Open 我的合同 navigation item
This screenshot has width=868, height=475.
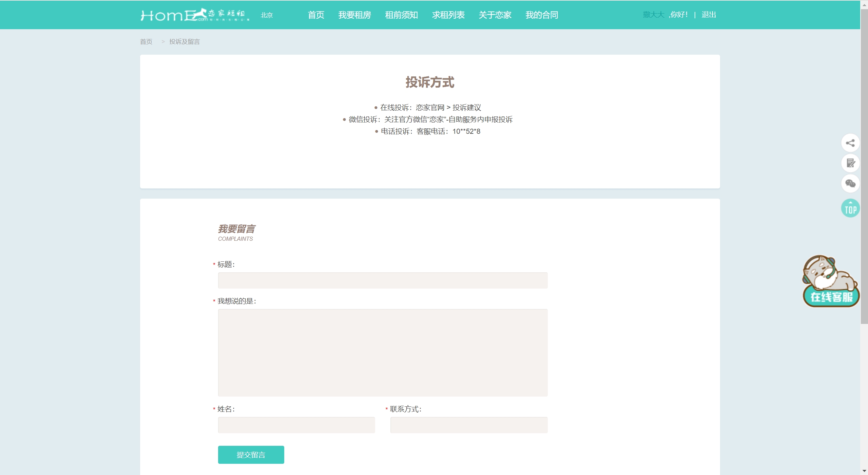coord(542,15)
